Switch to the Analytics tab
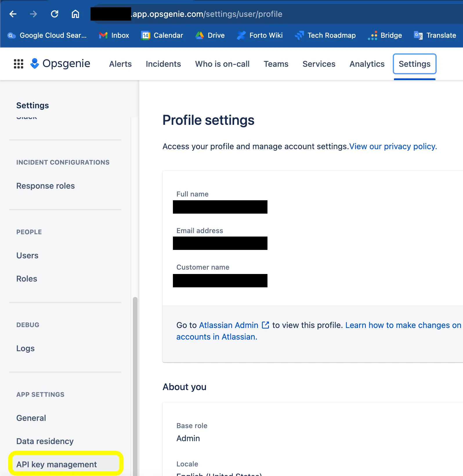 pos(367,64)
